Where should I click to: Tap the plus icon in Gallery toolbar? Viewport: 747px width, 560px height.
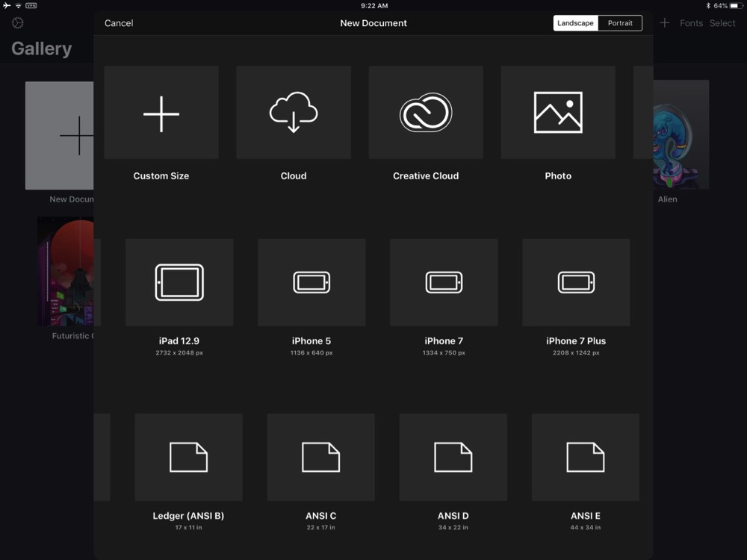(x=665, y=23)
